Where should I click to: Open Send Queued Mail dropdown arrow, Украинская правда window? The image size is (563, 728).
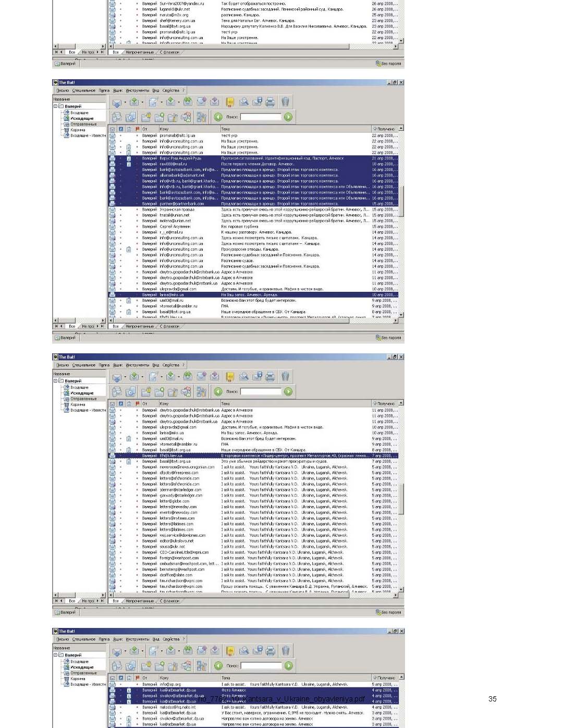pyautogui.click(x=142, y=102)
